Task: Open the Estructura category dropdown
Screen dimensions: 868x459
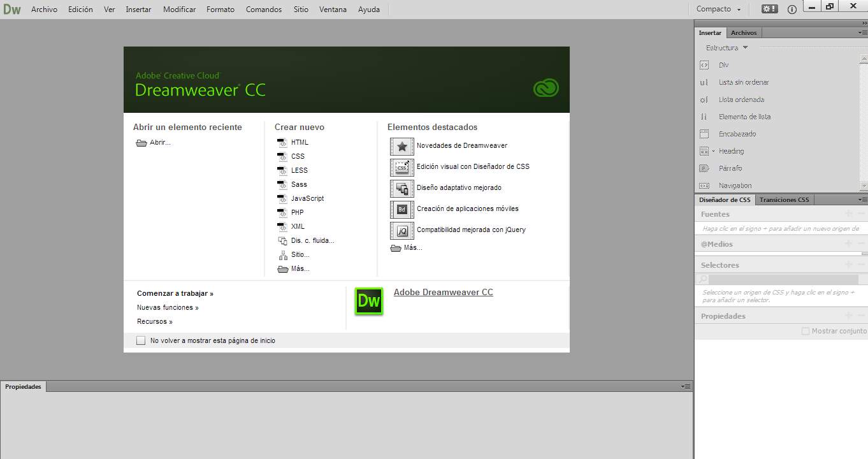Action: [x=727, y=48]
